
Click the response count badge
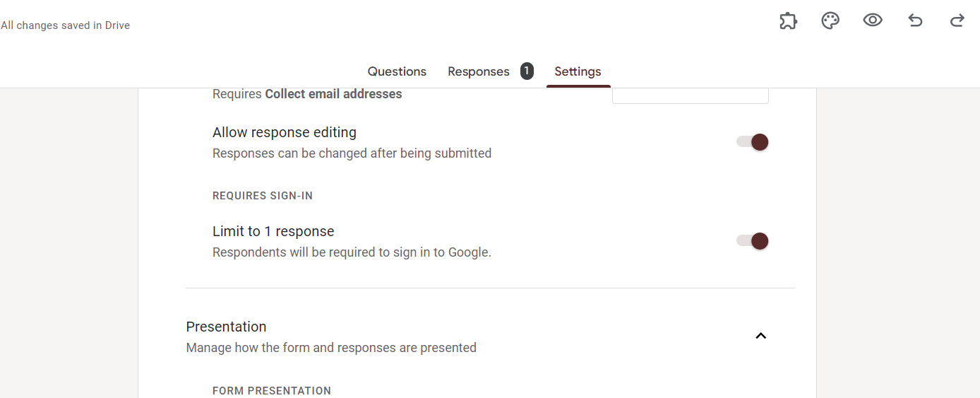pyautogui.click(x=527, y=71)
